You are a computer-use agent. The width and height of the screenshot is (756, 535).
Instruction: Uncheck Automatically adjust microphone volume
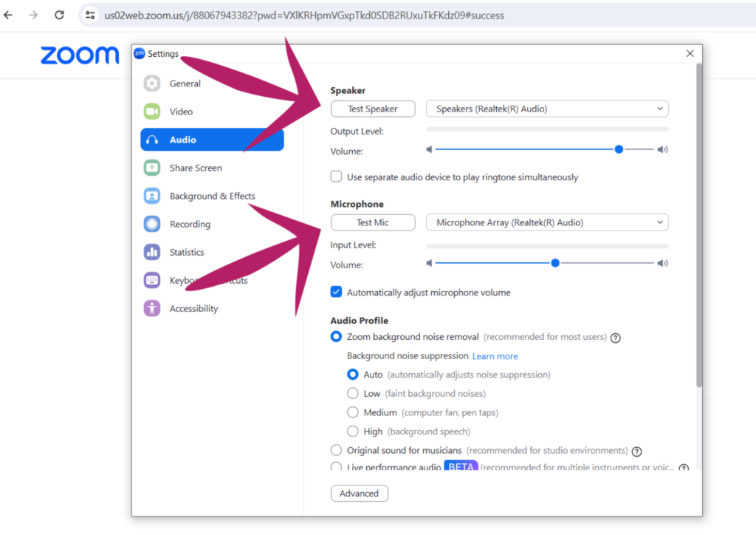tap(336, 292)
